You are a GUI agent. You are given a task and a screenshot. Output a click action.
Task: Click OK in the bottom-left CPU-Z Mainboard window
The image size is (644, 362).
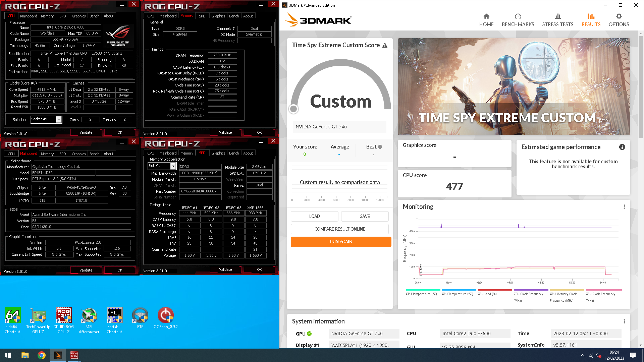pos(120,270)
